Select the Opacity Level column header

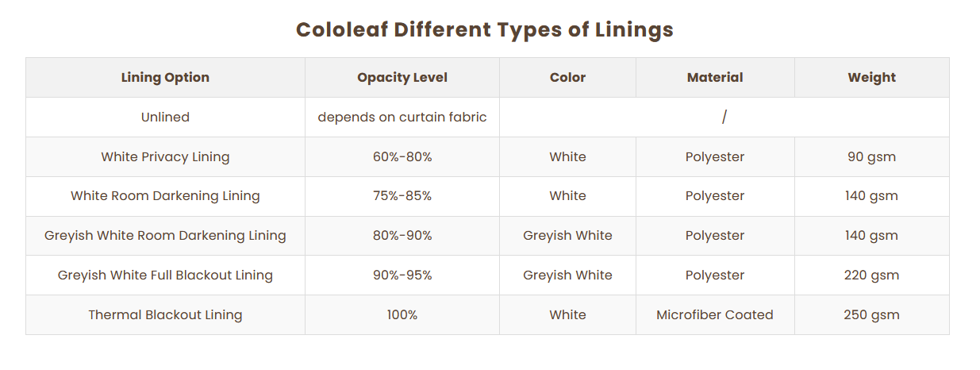click(402, 78)
